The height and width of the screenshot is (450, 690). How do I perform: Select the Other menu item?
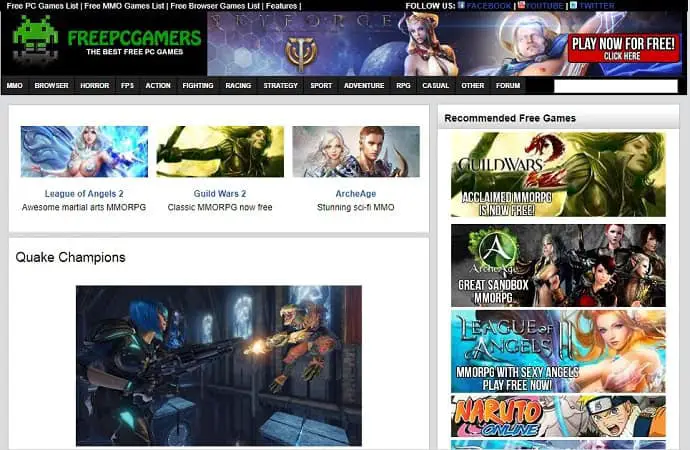pyautogui.click(x=473, y=85)
